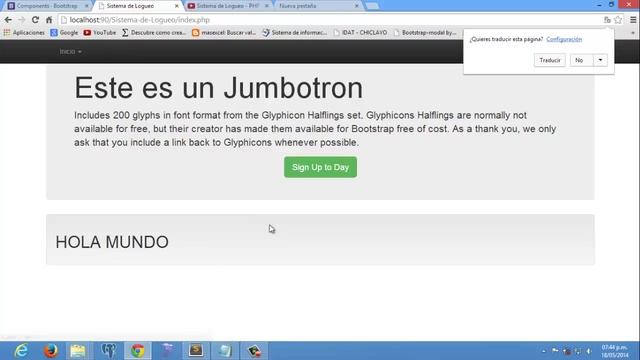This screenshot has width=640, height=360.
Task: Open the browser home page icon
Action: 49,20
